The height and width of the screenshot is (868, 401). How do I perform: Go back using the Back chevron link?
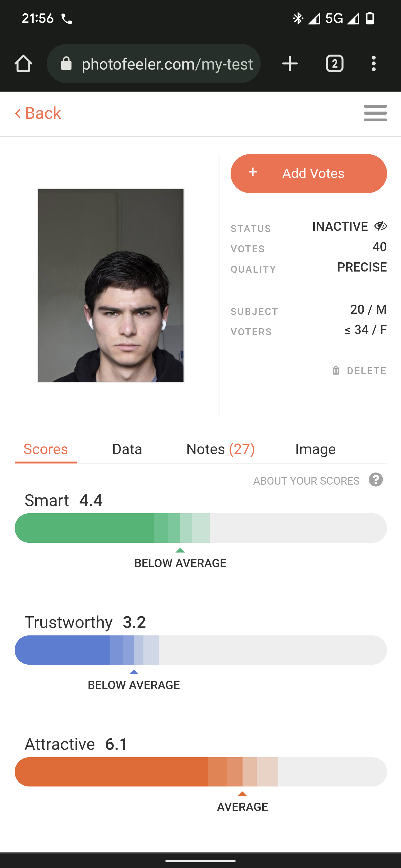[38, 113]
